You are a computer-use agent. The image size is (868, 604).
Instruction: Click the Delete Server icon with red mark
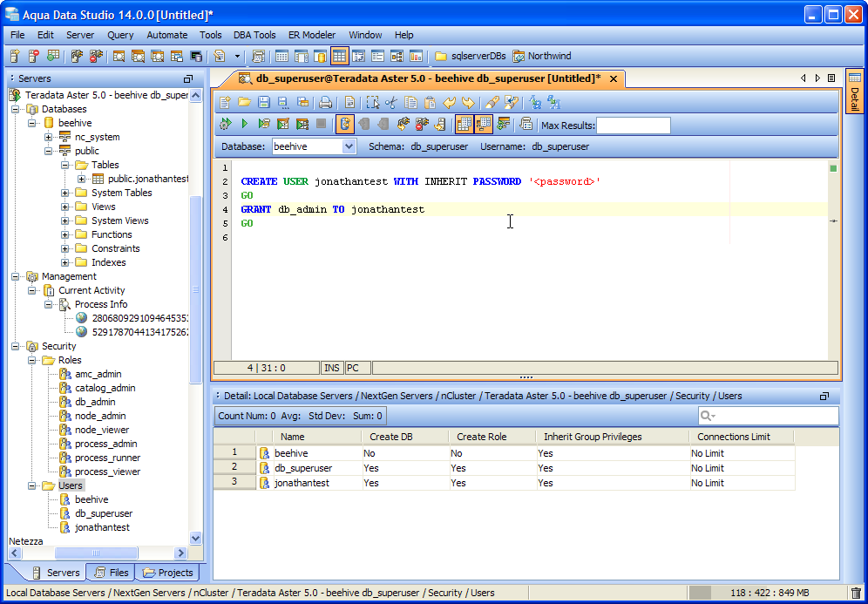point(34,56)
